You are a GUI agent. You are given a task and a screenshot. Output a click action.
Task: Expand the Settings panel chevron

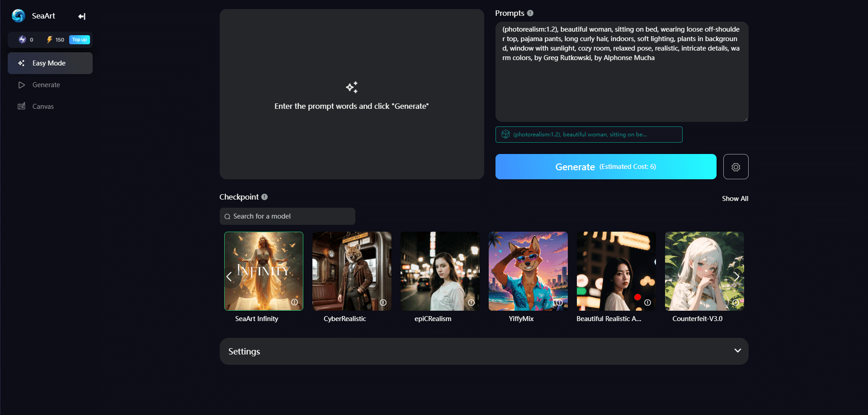click(737, 351)
